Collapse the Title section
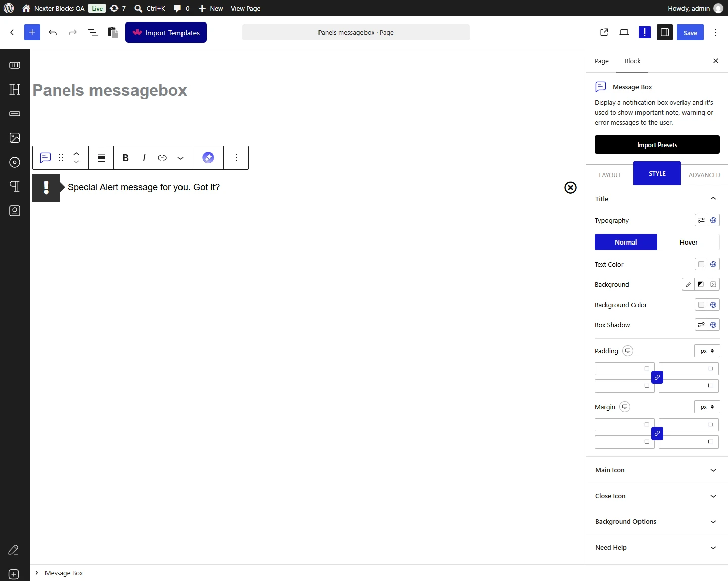 tap(657, 199)
